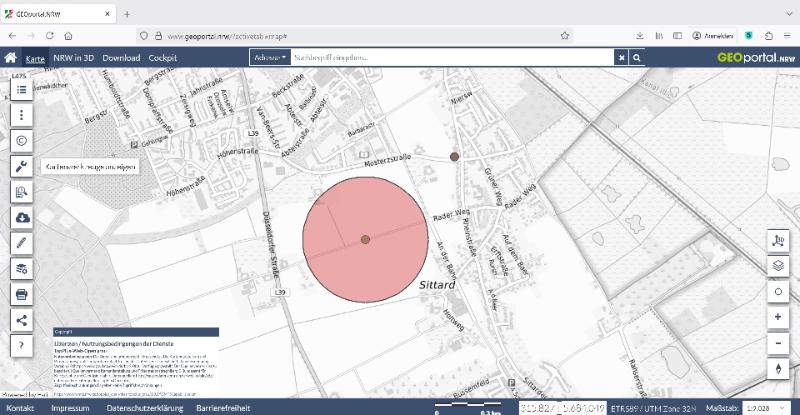Click the Impressum footer link

[x=70, y=408]
